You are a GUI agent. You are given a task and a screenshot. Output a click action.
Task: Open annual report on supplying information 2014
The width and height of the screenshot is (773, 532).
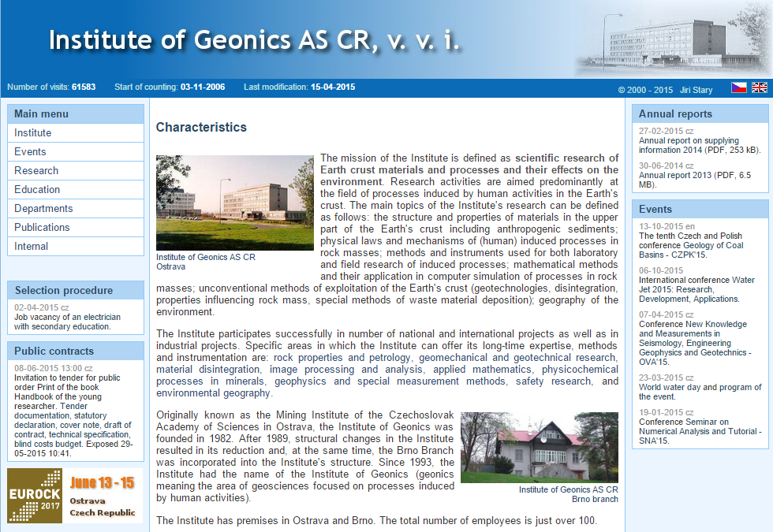[699, 145]
